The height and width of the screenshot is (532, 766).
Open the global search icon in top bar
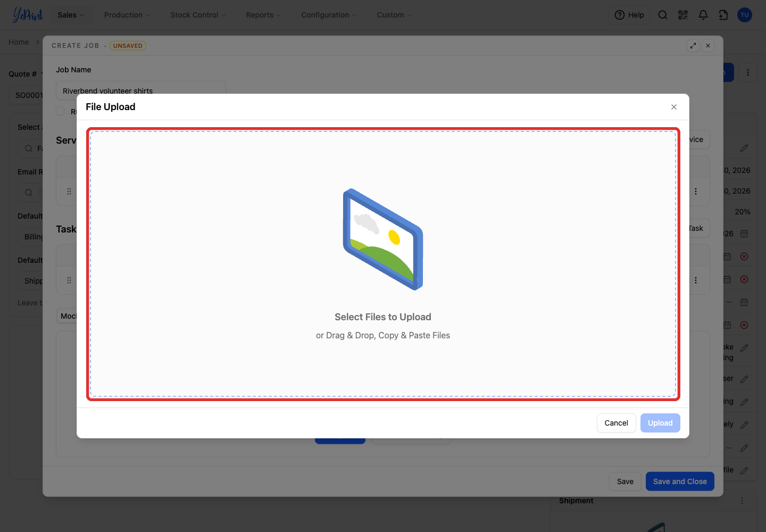[x=663, y=15]
